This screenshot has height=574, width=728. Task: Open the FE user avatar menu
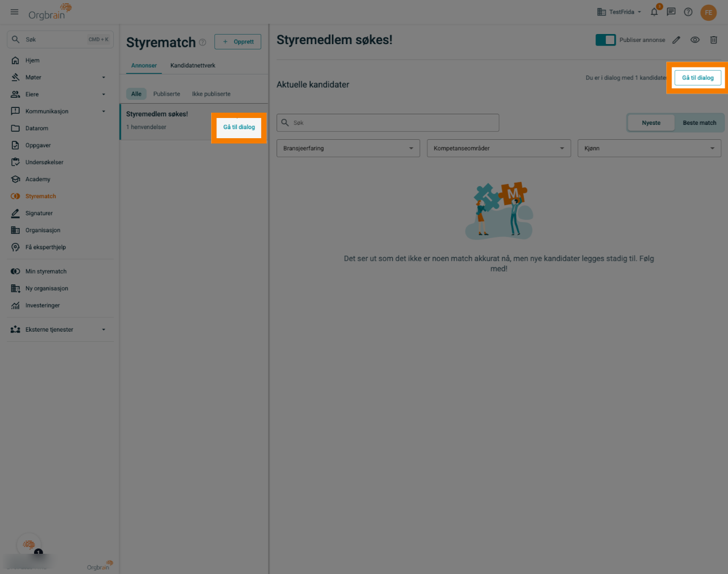coord(708,12)
